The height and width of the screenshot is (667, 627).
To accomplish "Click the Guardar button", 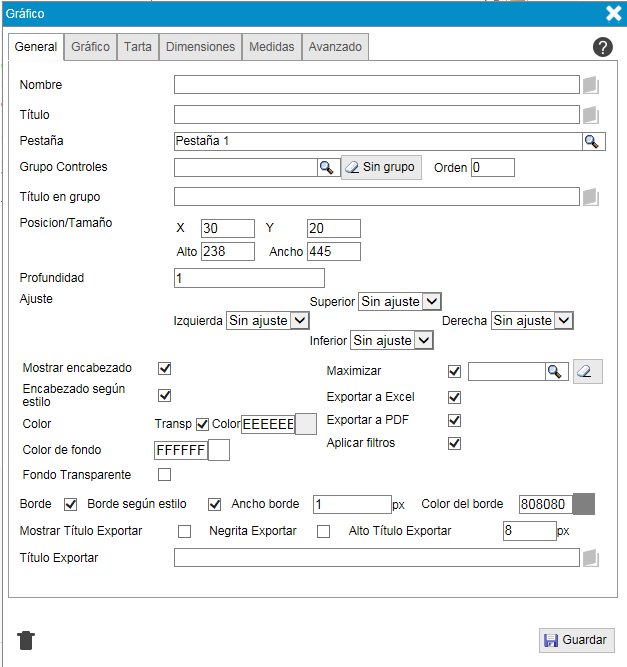I will (576, 640).
